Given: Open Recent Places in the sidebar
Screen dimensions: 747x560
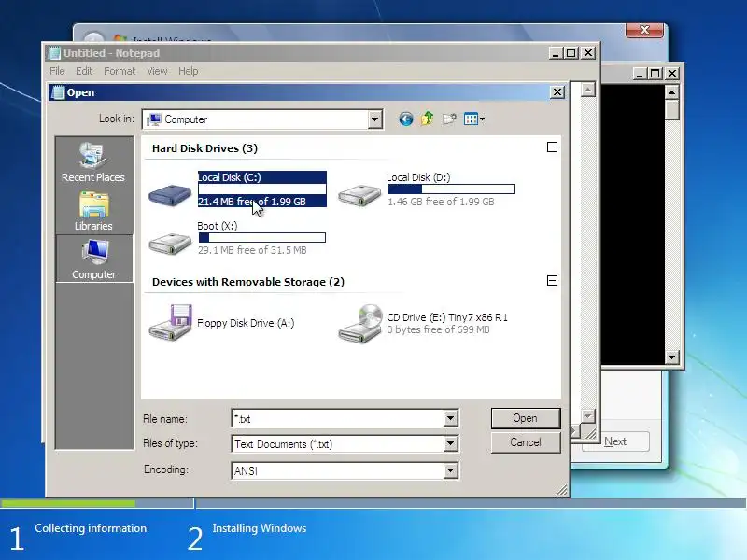Looking at the screenshot, I should click(x=93, y=162).
